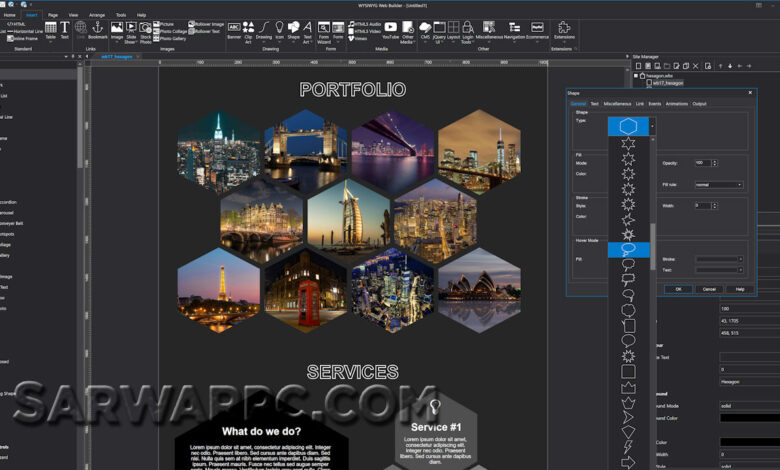Click Cancel in the Shape dialog
780x470 pixels.
point(709,289)
